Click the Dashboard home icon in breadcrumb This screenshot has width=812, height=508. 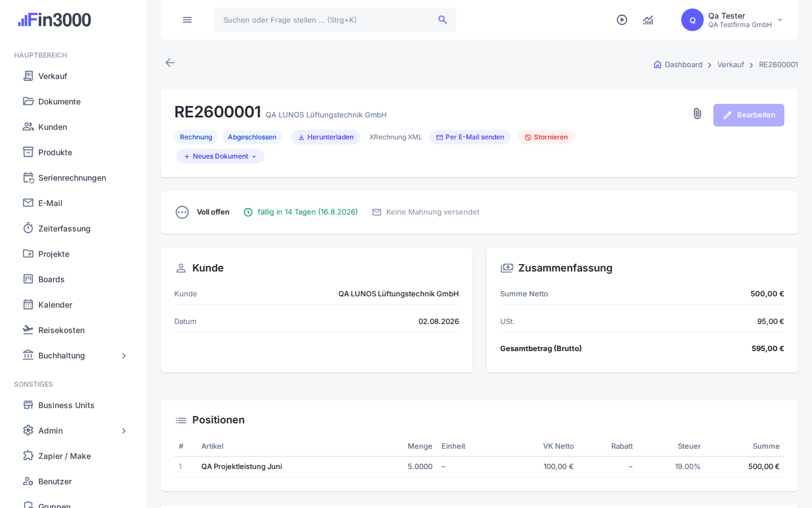657,64
